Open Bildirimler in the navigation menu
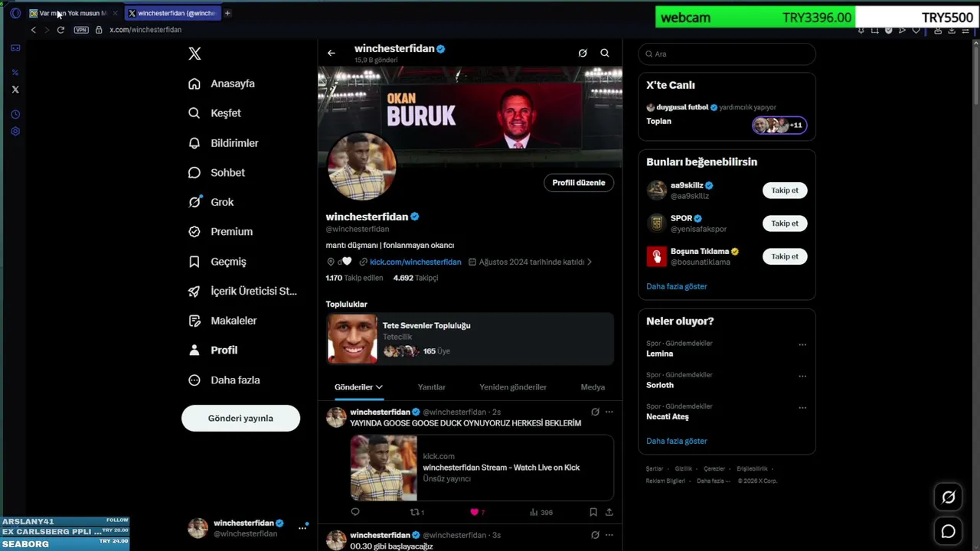The image size is (980, 551). (x=223, y=143)
